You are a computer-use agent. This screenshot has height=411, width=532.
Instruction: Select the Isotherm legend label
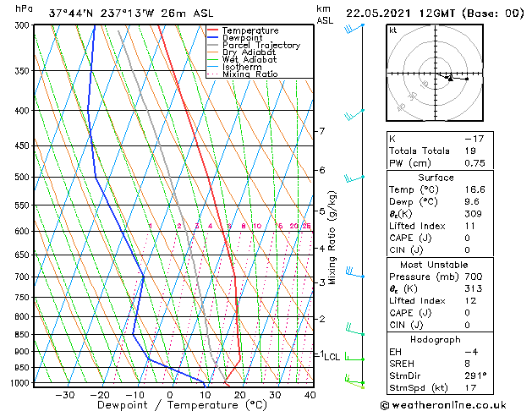click(x=242, y=67)
